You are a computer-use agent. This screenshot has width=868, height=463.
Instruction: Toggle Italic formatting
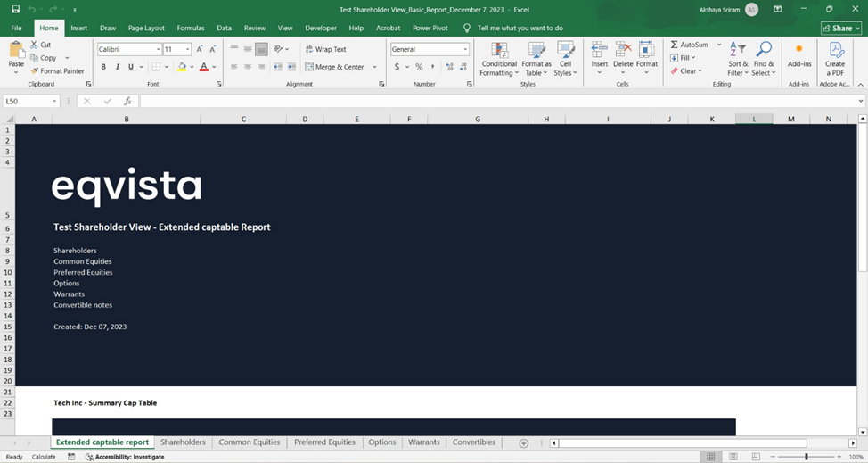[x=118, y=66]
